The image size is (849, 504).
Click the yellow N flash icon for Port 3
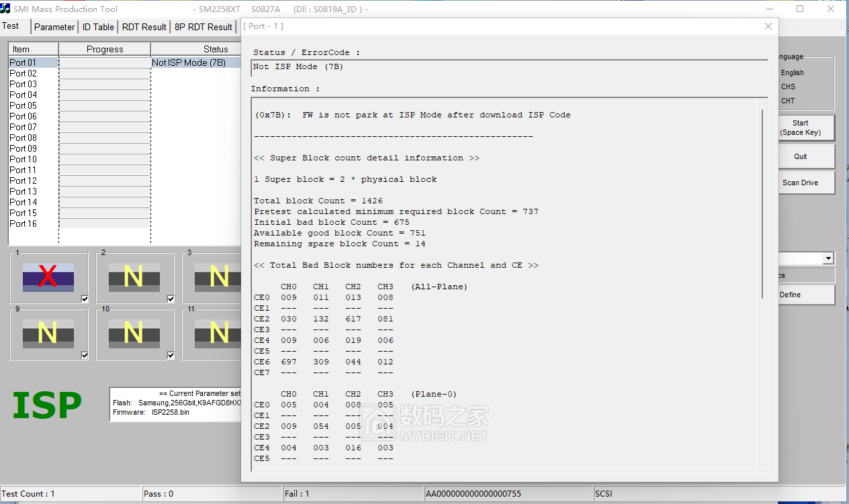click(x=216, y=275)
